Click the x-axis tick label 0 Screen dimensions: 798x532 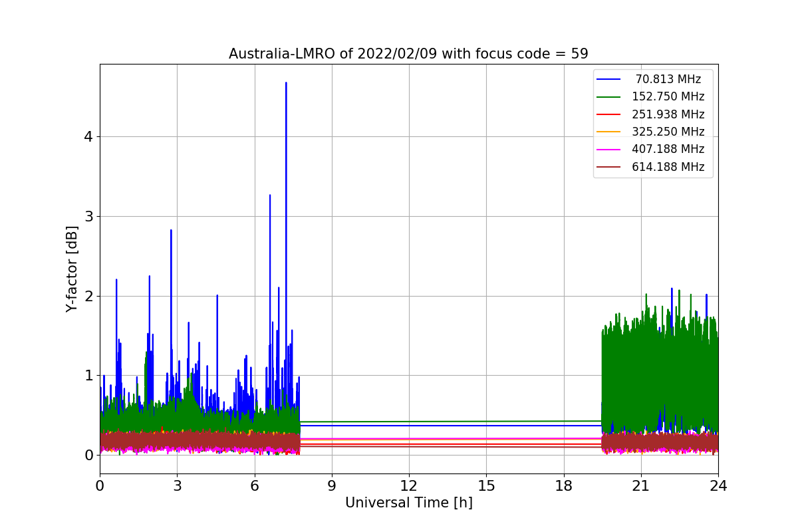(x=100, y=486)
